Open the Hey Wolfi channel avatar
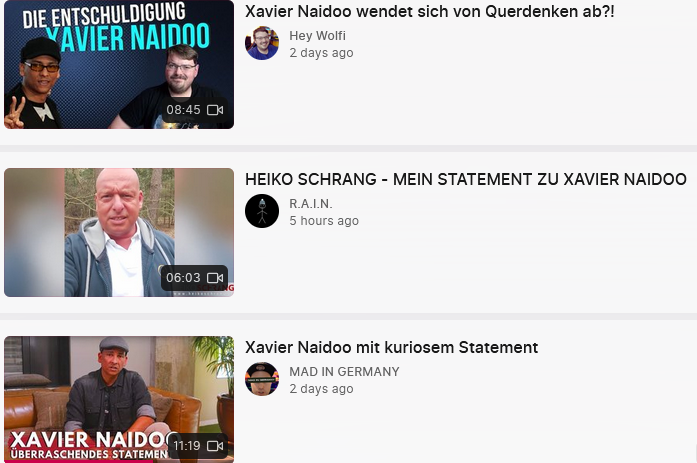The height and width of the screenshot is (463, 697). click(262, 43)
